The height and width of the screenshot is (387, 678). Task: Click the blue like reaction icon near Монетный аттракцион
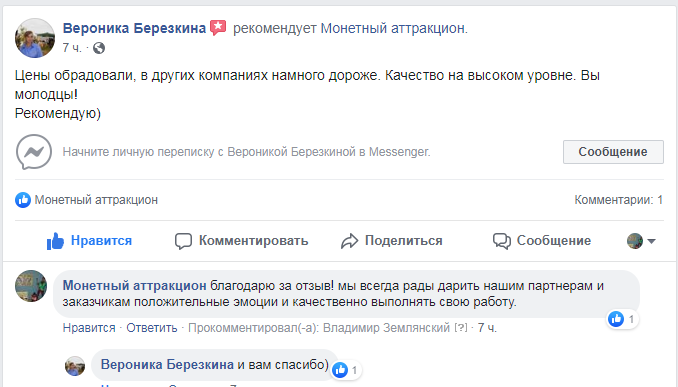23,200
